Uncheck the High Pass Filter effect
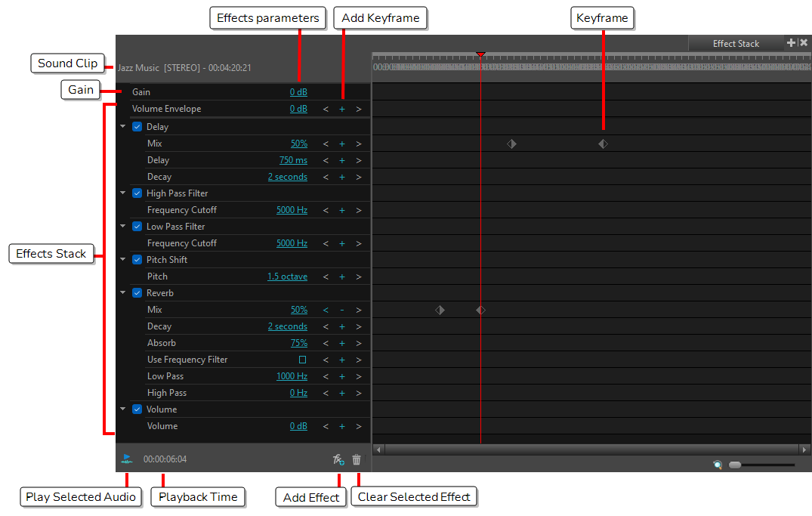 pos(137,193)
